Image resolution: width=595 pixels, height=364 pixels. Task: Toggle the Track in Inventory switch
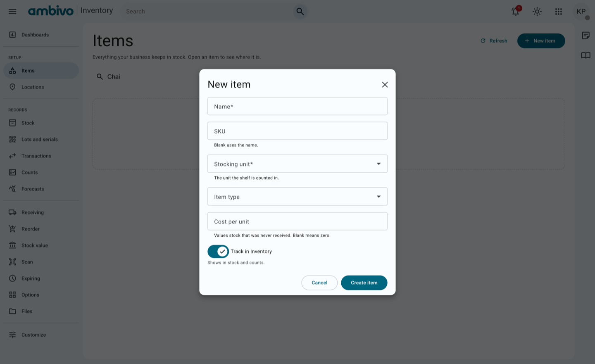(218, 251)
